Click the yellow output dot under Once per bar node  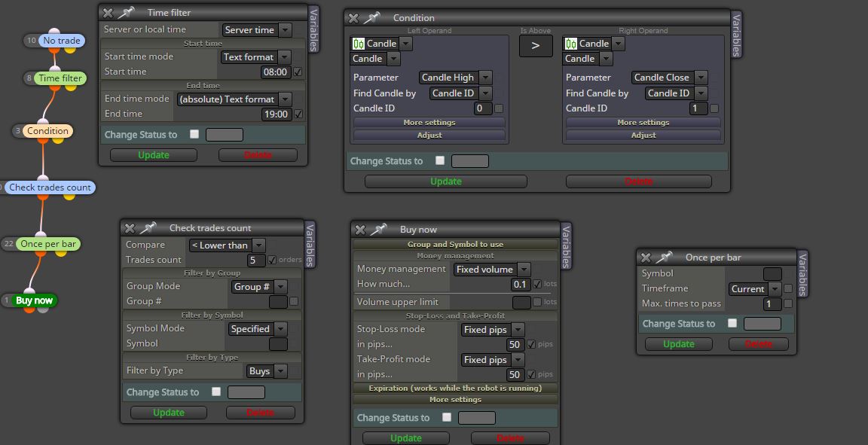60,253
